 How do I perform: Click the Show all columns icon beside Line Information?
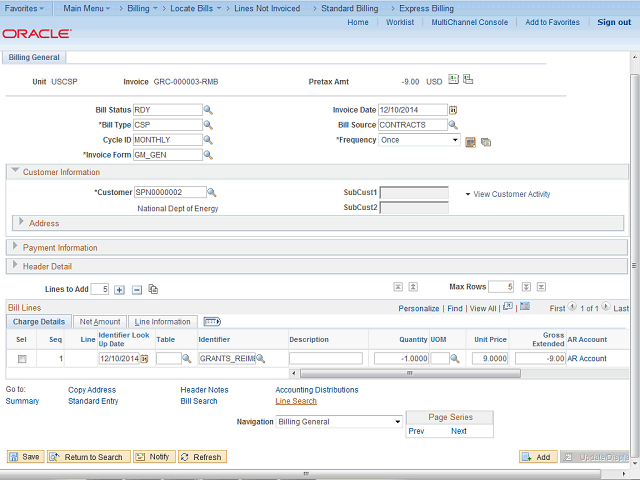pos(211,322)
